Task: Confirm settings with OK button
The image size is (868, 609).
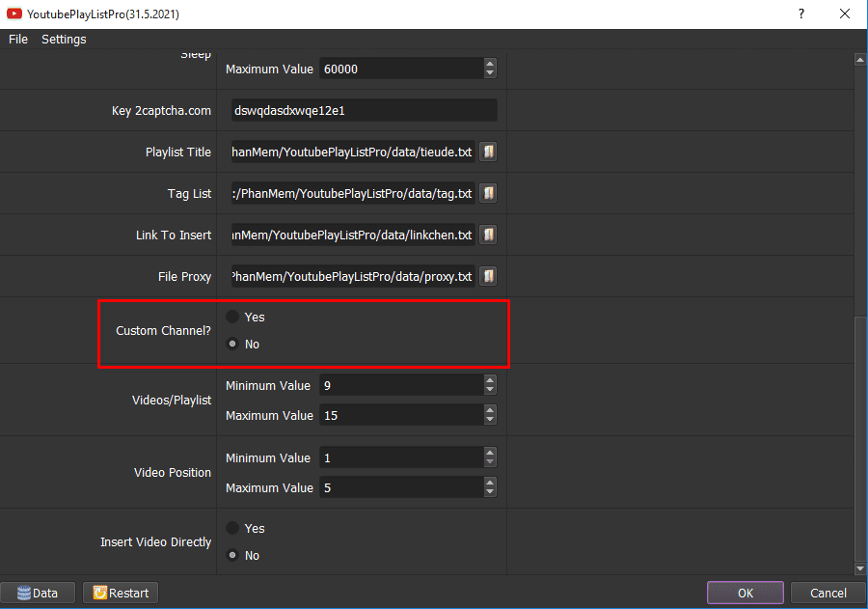Action: [x=746, y=593]
